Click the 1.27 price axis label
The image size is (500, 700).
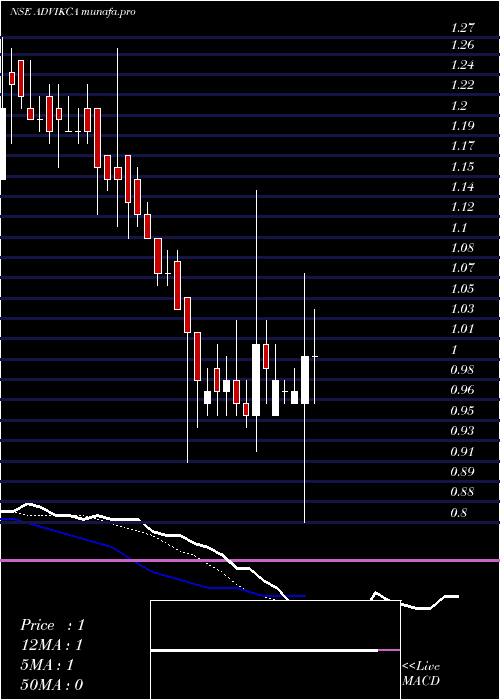(x=462, y=28)
